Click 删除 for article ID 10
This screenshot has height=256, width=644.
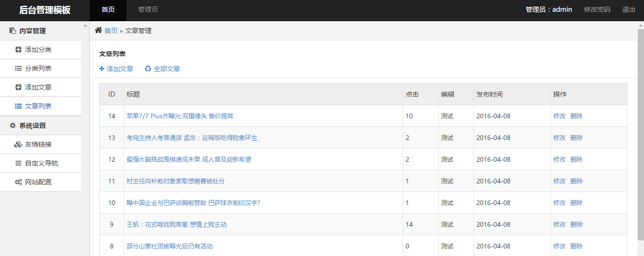click(576, 203)
